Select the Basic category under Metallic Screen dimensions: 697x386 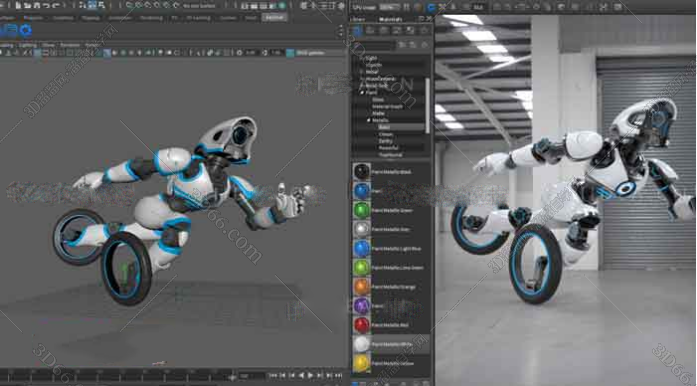tap(385, 127)
